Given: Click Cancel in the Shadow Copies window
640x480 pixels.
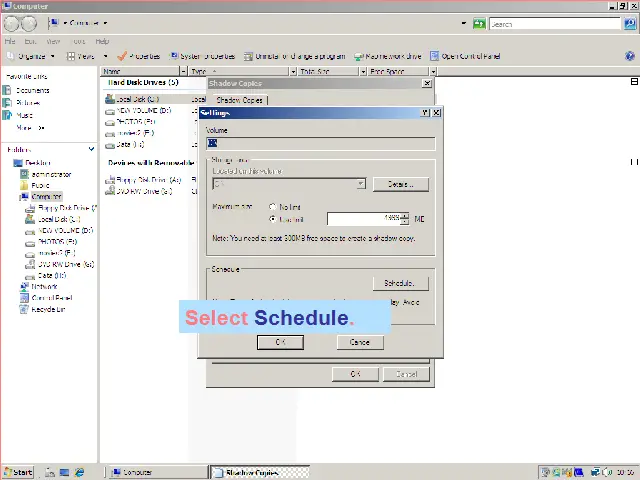Looking at the screenshot, I should [x=406, y=374].
